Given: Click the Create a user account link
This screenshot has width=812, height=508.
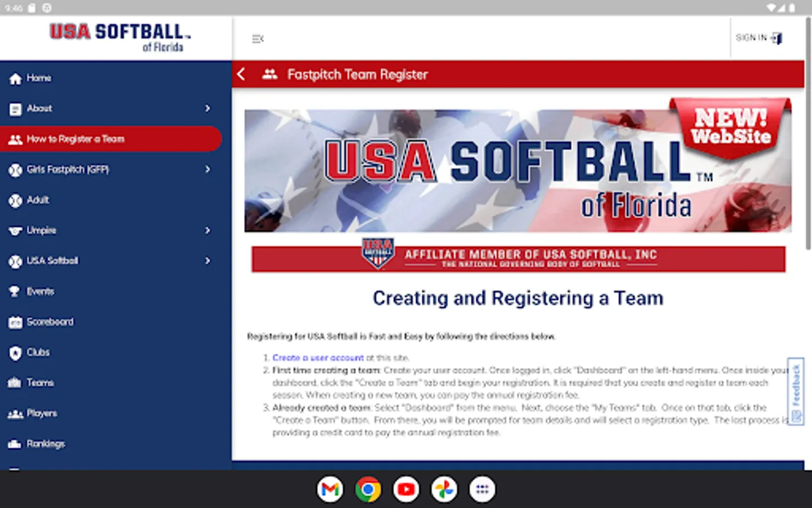Looking at the screenshot, I should tap(318, 358).
